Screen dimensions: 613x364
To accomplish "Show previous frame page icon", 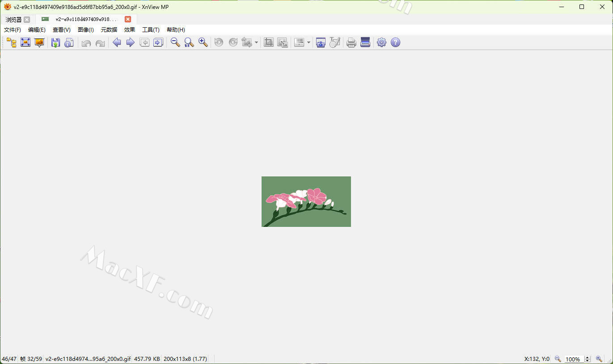I will [144, 42].
